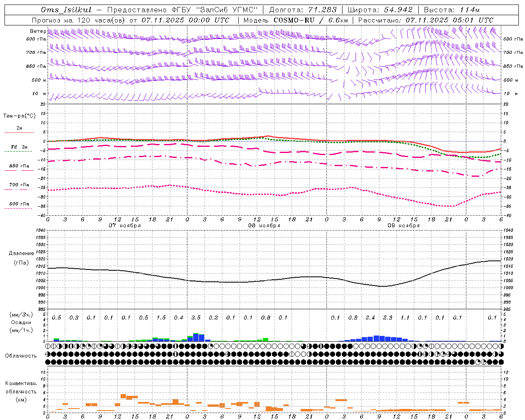The image size is (525, 420).
Task: Click the dashed line sample under Td 2м legend
Action: (x=18, y=152)
